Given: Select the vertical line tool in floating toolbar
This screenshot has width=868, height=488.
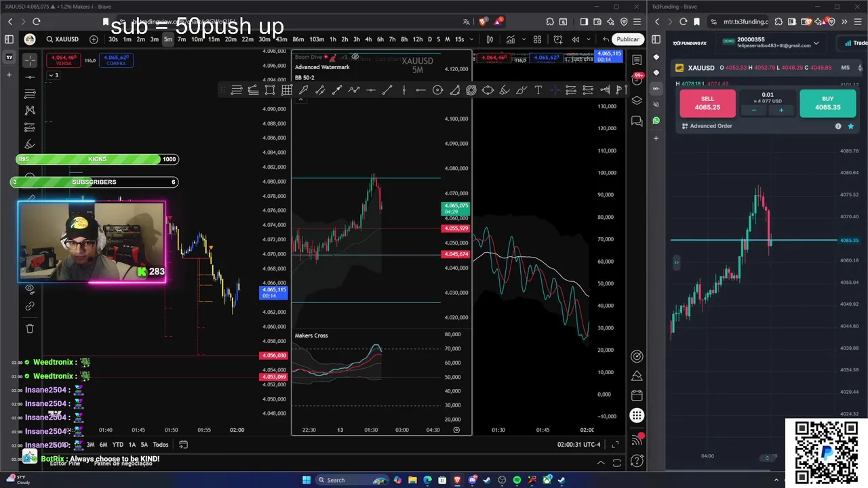Looking at the screenshot, I should coord(404,90).
